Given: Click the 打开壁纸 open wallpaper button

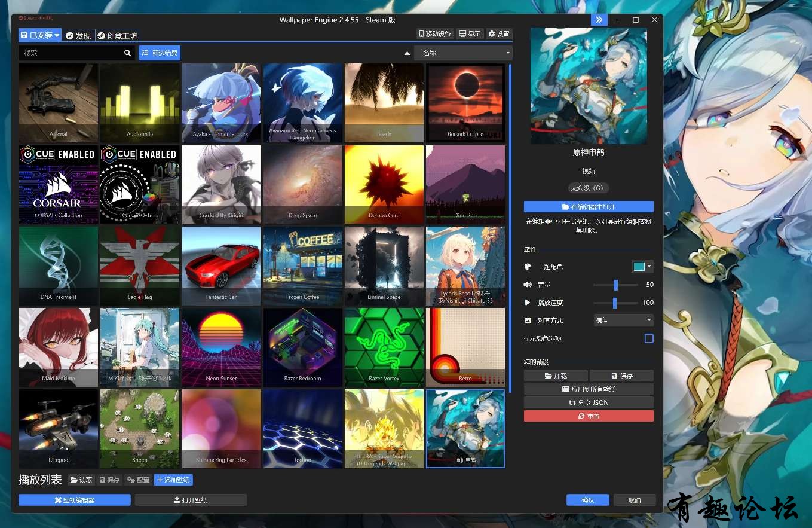Looking at the screenshot, I should click(x=191, y=500).
